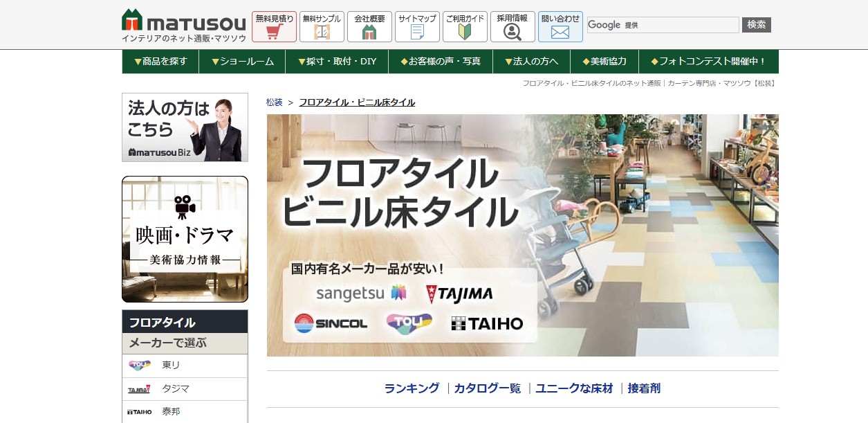The height and width of the screenshot is (423, 868).
Task: Open the 採用情報 recruitment icon
Action: 513,27
